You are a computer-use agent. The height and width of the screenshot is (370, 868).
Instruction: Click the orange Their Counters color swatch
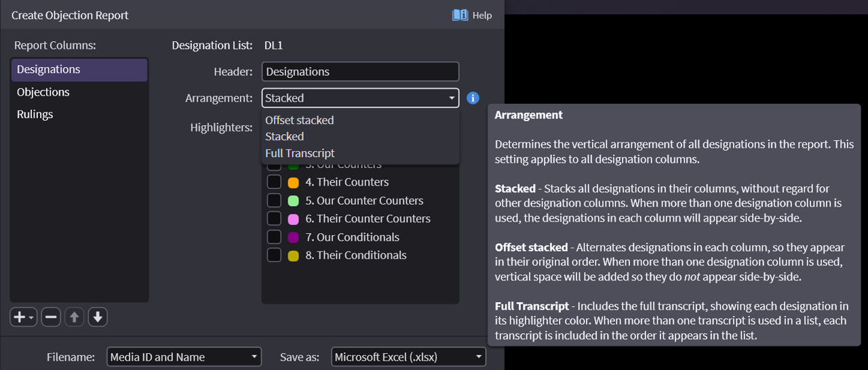click(293, 183)
